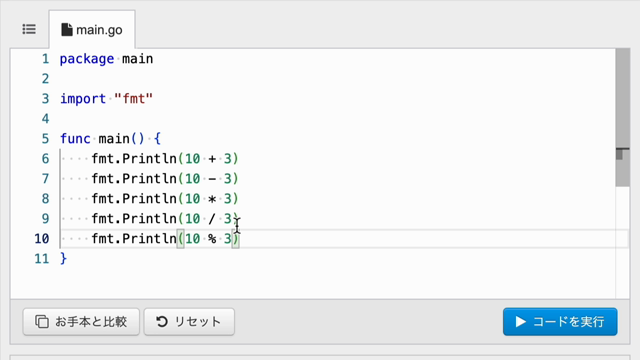
Task: Click the import "fmt" string
Action: 133,99
